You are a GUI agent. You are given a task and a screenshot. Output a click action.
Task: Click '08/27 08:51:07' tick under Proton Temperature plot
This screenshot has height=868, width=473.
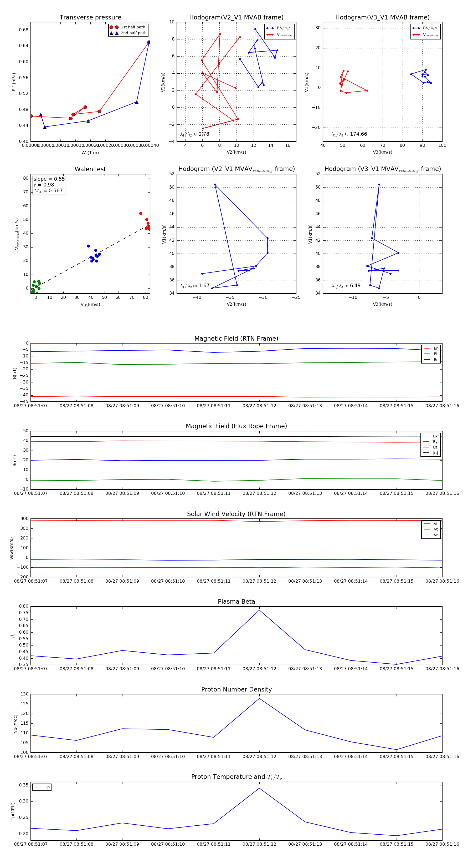(31, 844)
